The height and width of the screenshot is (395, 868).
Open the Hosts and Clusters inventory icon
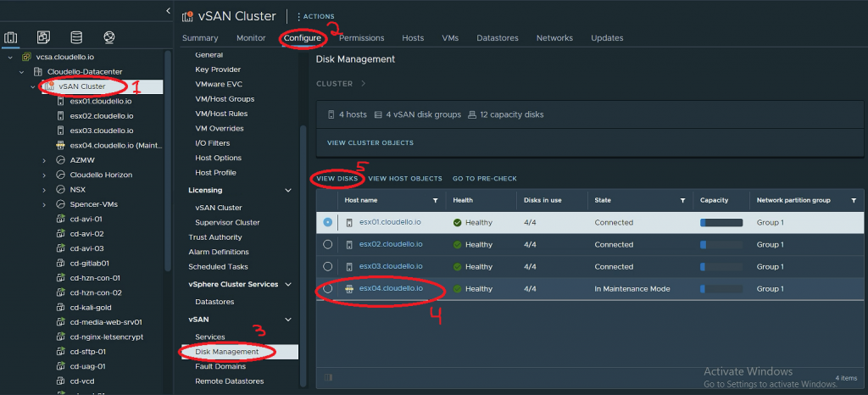click(x=10, y=37)
